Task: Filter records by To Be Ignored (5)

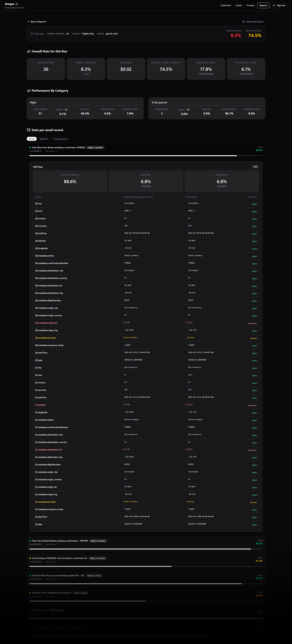Action: (60, 139)
